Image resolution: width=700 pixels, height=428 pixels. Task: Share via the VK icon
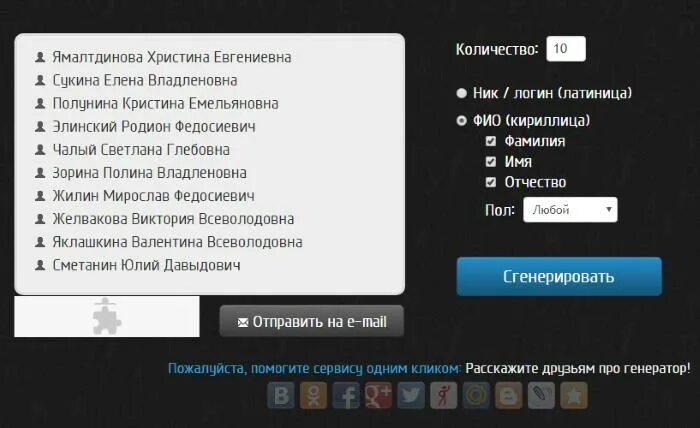(x=281, y=395)
